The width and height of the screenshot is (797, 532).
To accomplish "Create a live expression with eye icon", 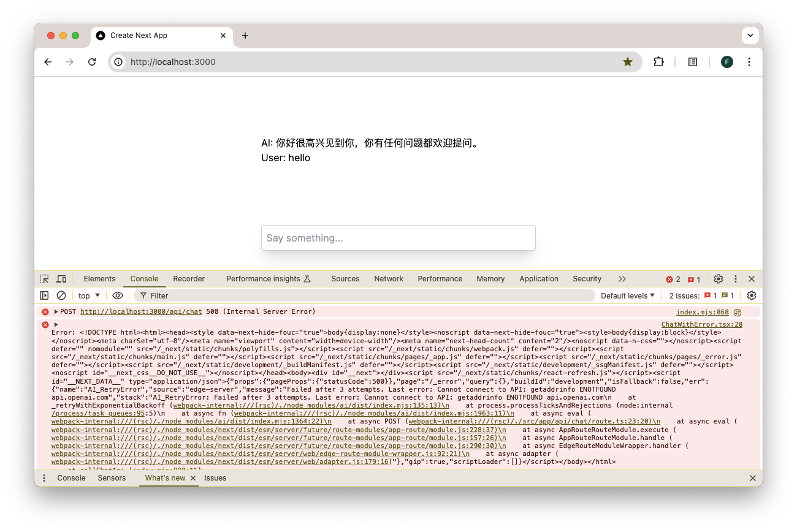I will 118,295.
